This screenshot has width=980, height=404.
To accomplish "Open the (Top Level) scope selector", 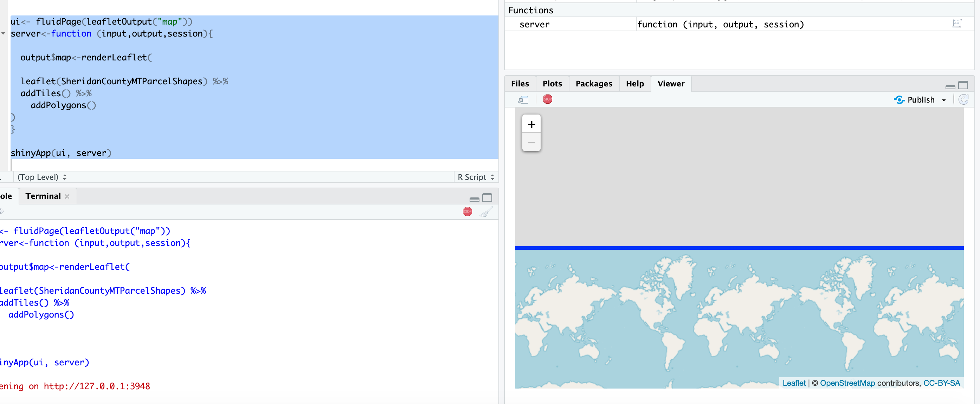I will point(42,177).
